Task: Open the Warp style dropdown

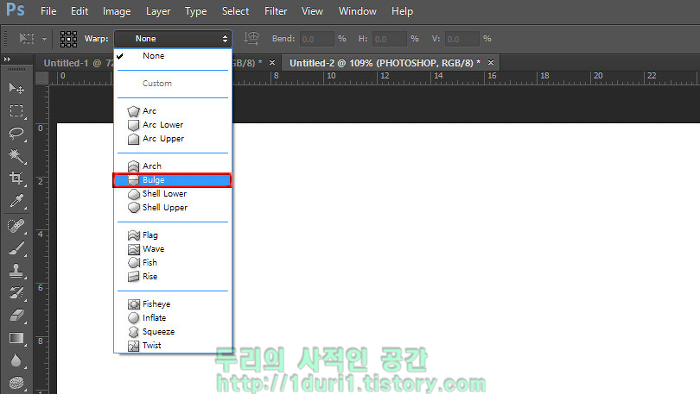Action: [x=173, y=39]
